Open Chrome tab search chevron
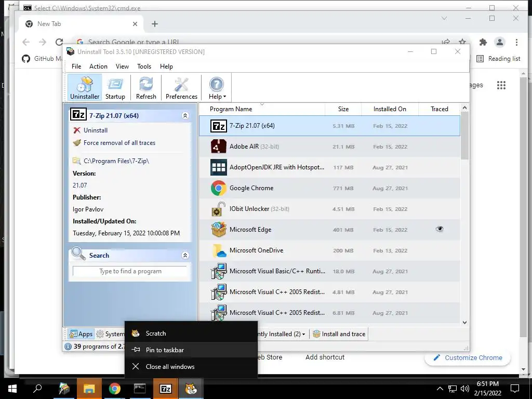 point(444,18)
